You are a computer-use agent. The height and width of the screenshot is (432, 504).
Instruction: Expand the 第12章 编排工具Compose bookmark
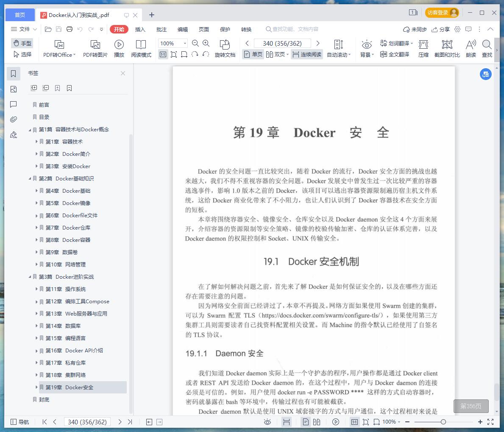click(x=36, y=301)
